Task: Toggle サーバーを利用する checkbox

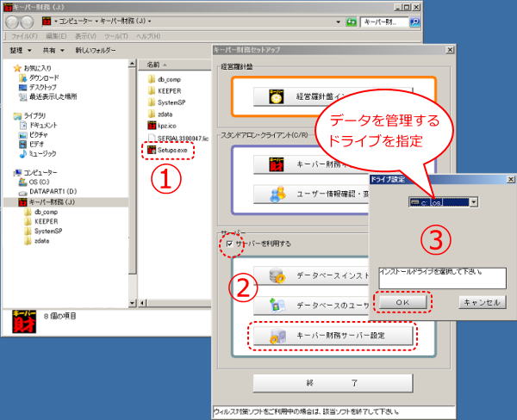Action: 229,244
